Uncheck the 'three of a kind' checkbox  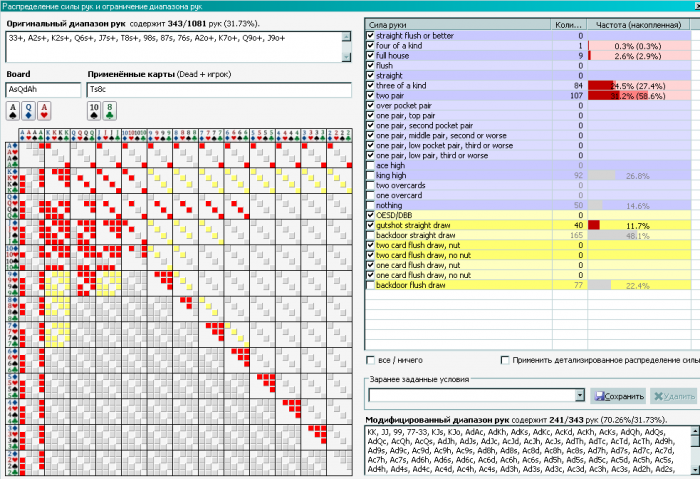point(370,85)
